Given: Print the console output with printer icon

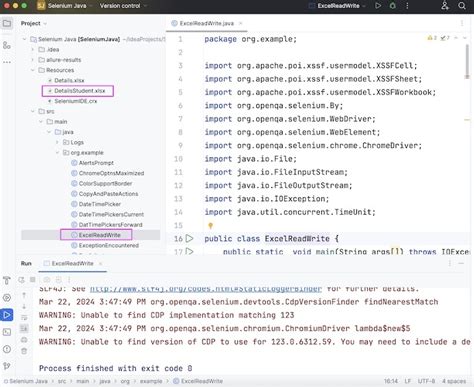Looking at the screenshot, I should 24,340.
